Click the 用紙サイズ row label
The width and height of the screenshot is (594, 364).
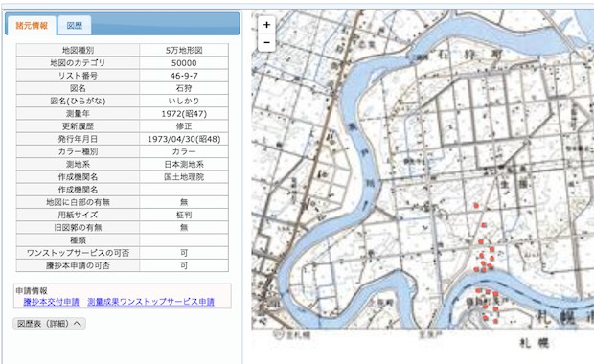point(78,215)
